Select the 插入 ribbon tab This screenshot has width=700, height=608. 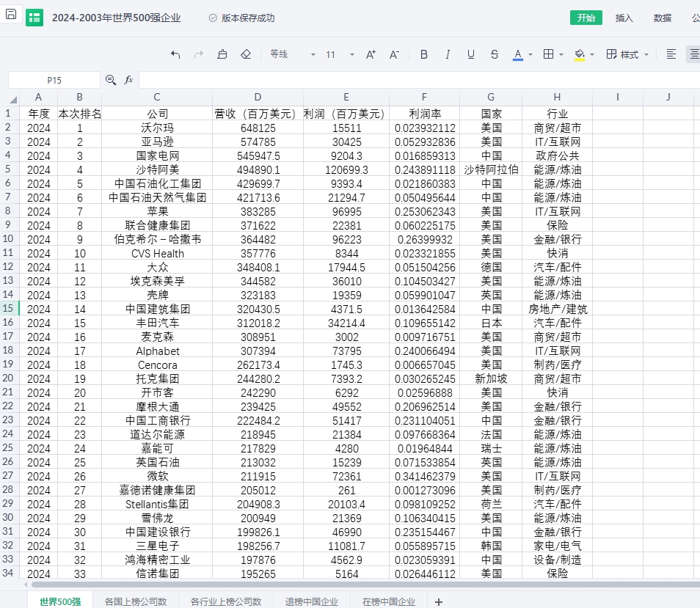[624, 18]
